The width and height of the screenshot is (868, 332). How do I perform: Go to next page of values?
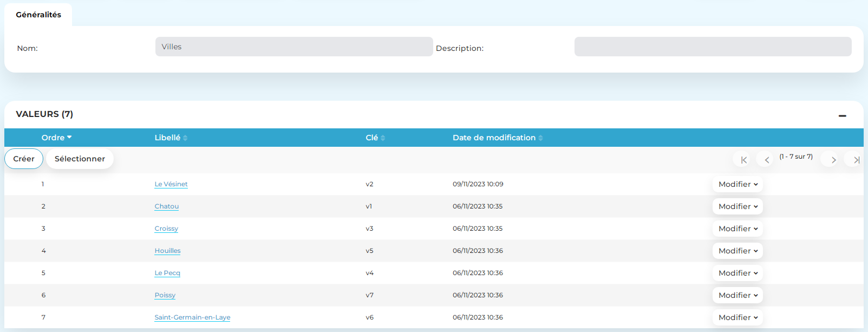click(833, 160)
